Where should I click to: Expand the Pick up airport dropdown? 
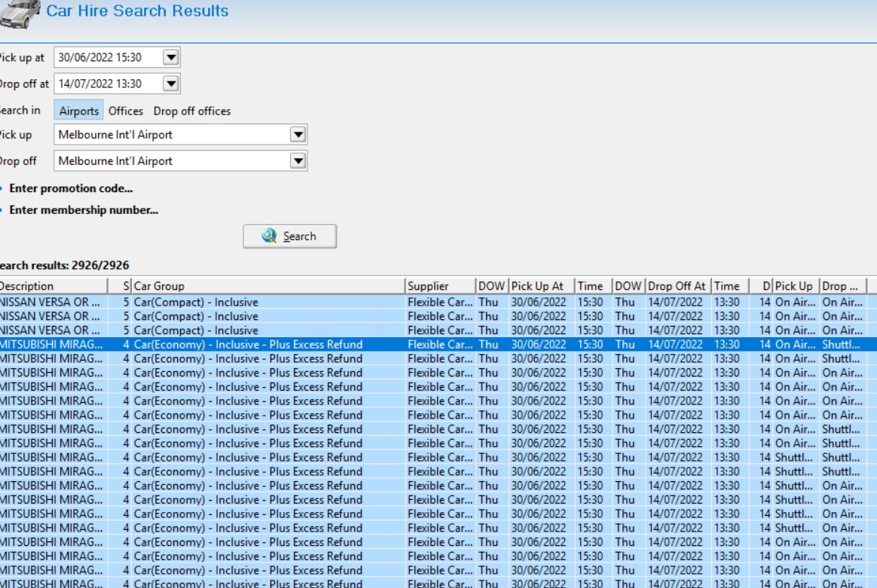point(298,135)
